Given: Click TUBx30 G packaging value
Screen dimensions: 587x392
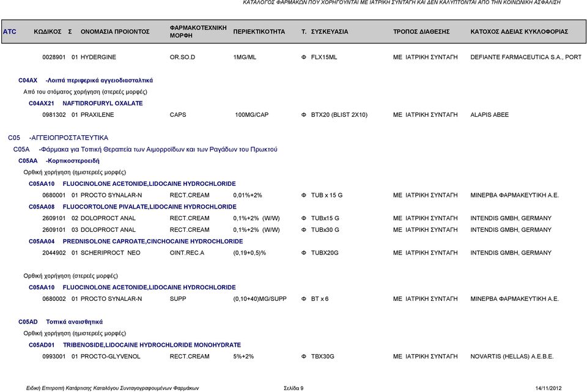Looking at the screenshot, I should [325, 230].
